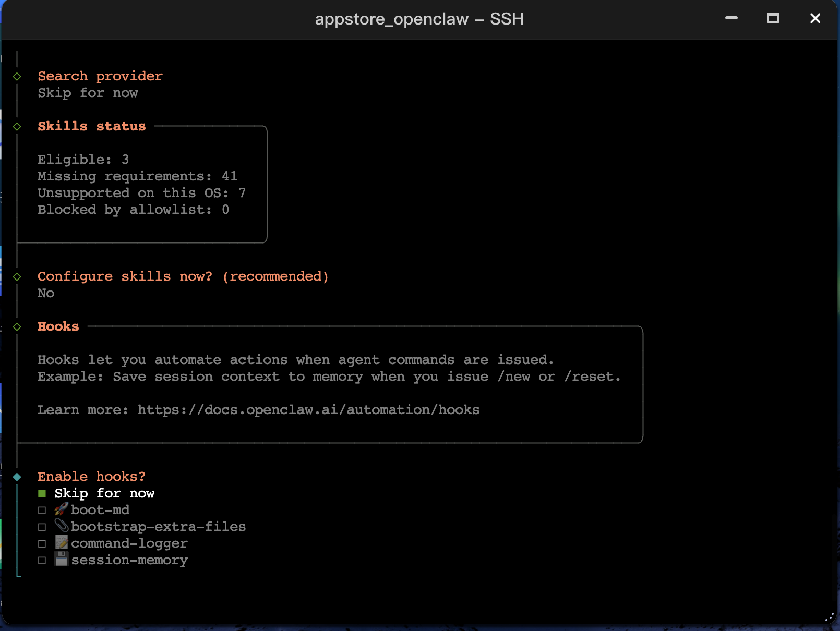This screenshot has height=631, width=840.
Task: Click the paperclip icon beside bootstrap-extra-files
Action: [62, 526]
